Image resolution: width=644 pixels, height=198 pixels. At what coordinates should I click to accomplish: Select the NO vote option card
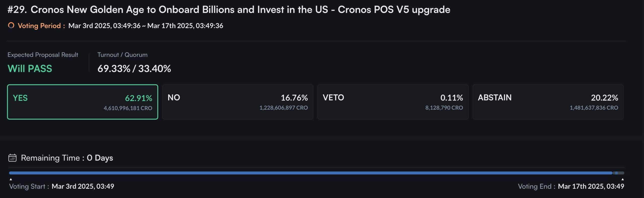point(238,102)
